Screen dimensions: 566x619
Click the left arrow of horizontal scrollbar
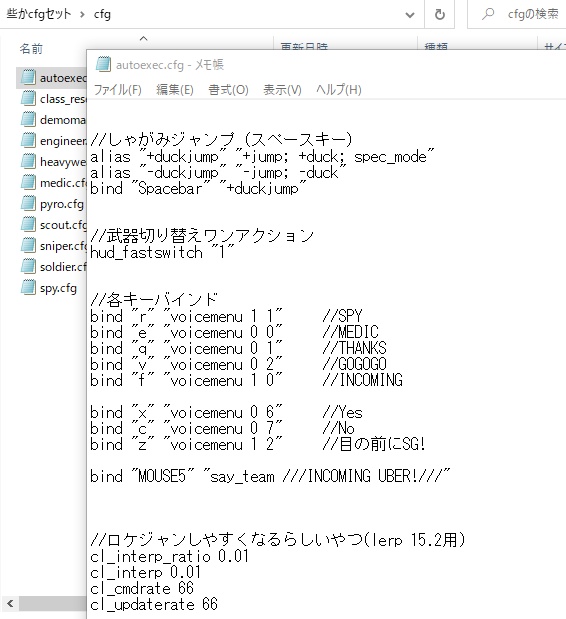pyautogui.click(x=10, y=604)
